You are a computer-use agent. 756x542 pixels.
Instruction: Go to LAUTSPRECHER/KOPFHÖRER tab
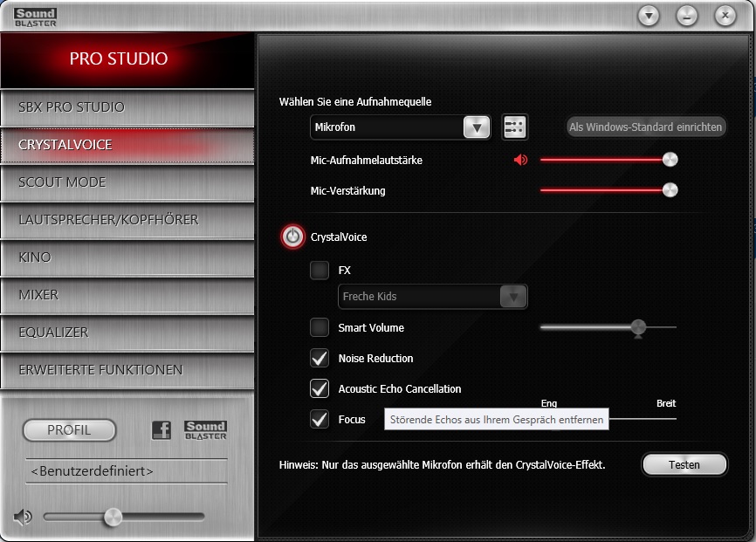(127, 220)
